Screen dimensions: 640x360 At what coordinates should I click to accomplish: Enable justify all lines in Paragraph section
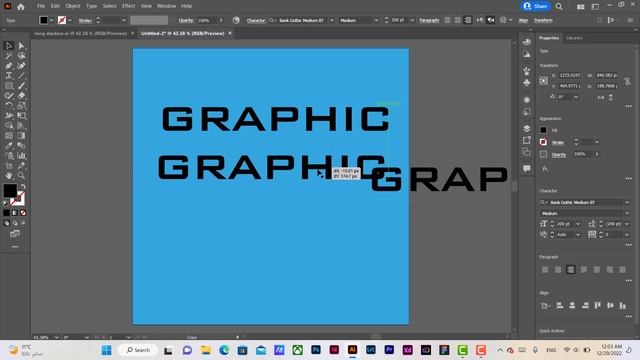622,270
